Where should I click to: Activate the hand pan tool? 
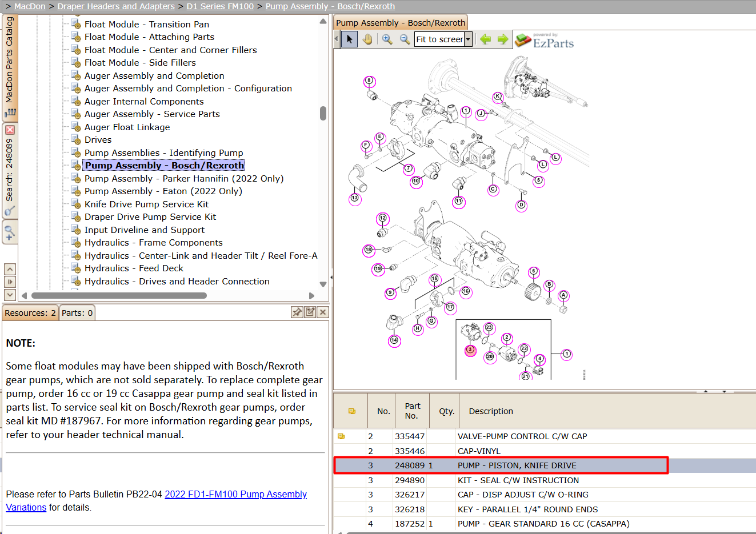pyautogui.click(x=367, y=39)
